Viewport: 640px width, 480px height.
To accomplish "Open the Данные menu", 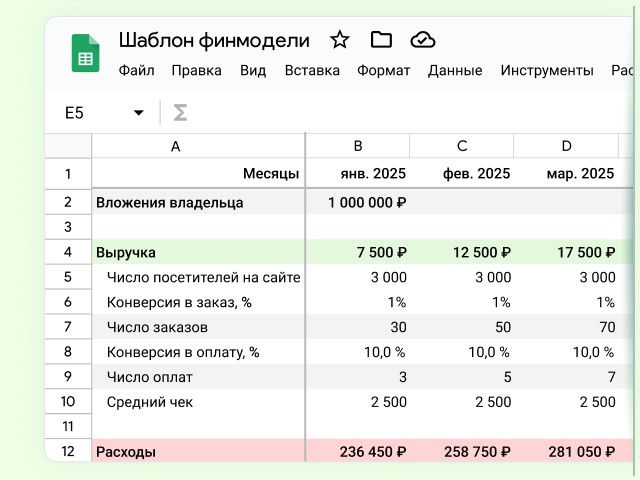I will pyautogui.click(x=455, y=70).
